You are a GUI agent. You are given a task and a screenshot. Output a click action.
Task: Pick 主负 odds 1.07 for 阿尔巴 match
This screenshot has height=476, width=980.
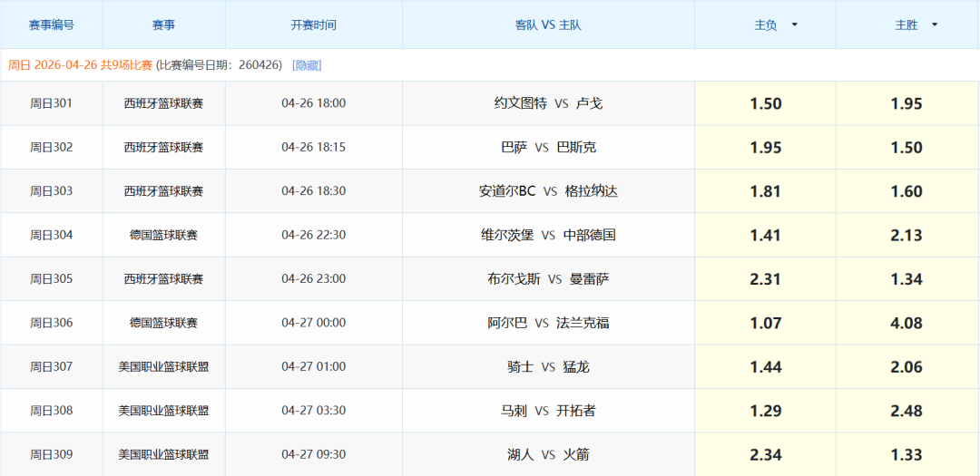click(x=765, y=323)
